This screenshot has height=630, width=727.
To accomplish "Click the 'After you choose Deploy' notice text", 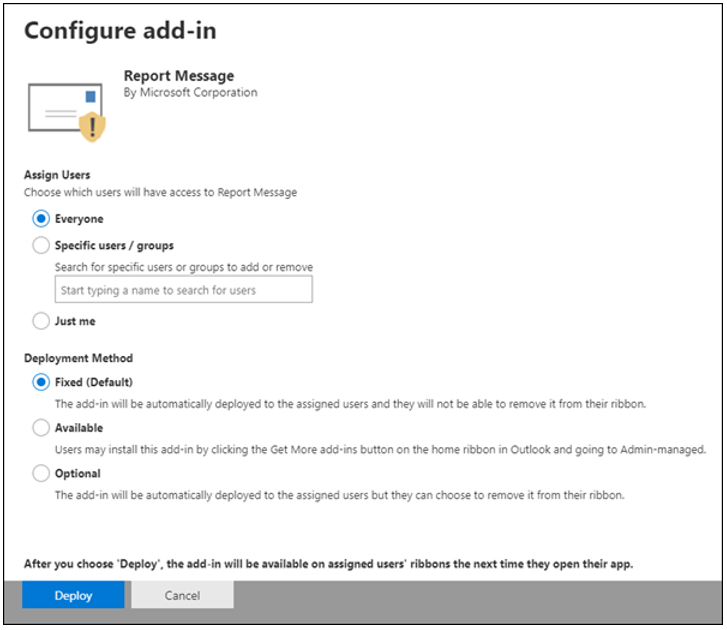I will pos(329,564).
